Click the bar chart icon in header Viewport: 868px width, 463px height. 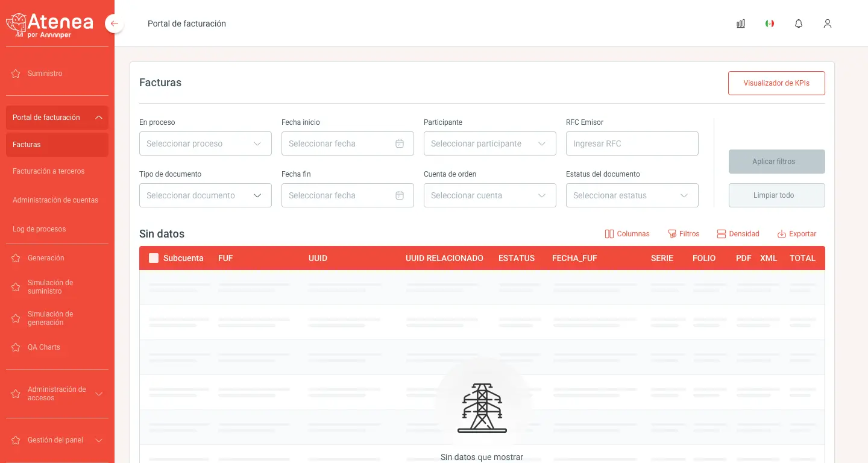741,24
